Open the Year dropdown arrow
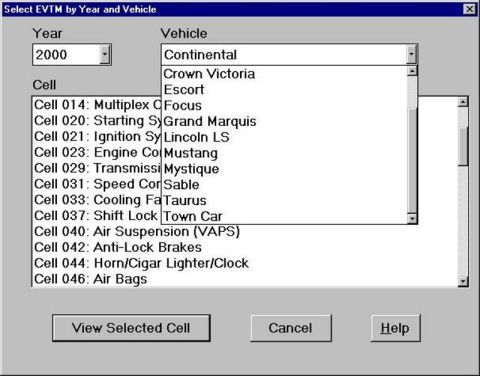The height and width of the screenshot is (376, 480). click(x=105, y=54)
